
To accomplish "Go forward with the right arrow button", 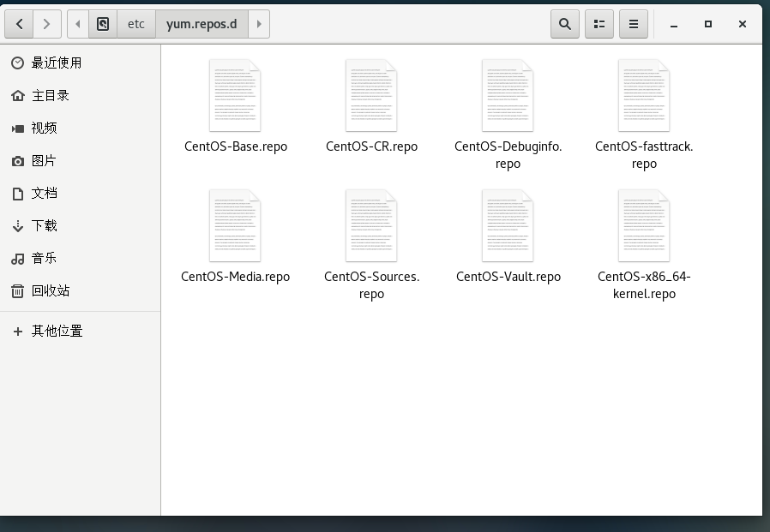I will tap(46, 23).
